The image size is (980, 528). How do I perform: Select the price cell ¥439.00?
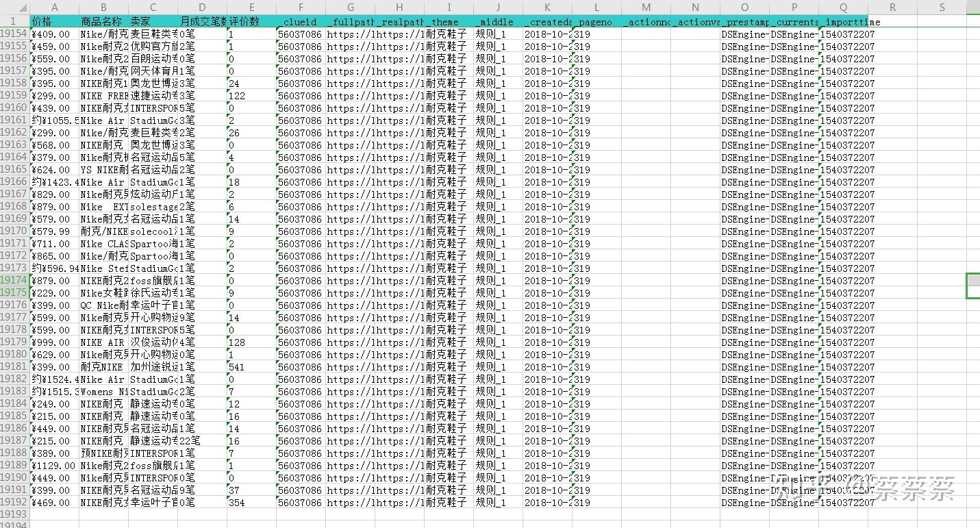pyautogui.click(x=55, y=108)
